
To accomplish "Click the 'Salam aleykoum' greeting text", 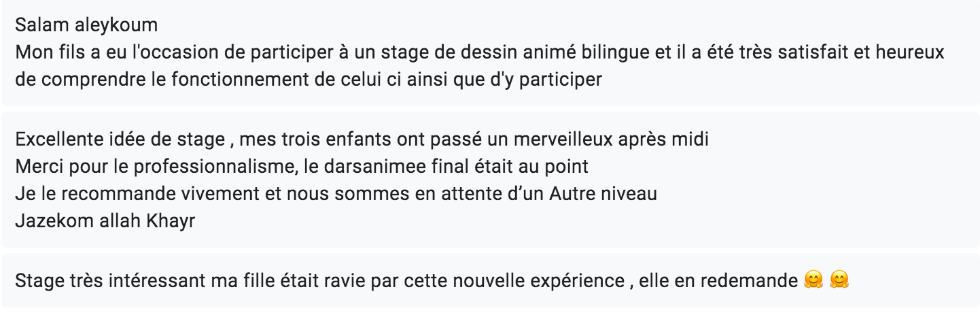I will [x=86, y=26].
